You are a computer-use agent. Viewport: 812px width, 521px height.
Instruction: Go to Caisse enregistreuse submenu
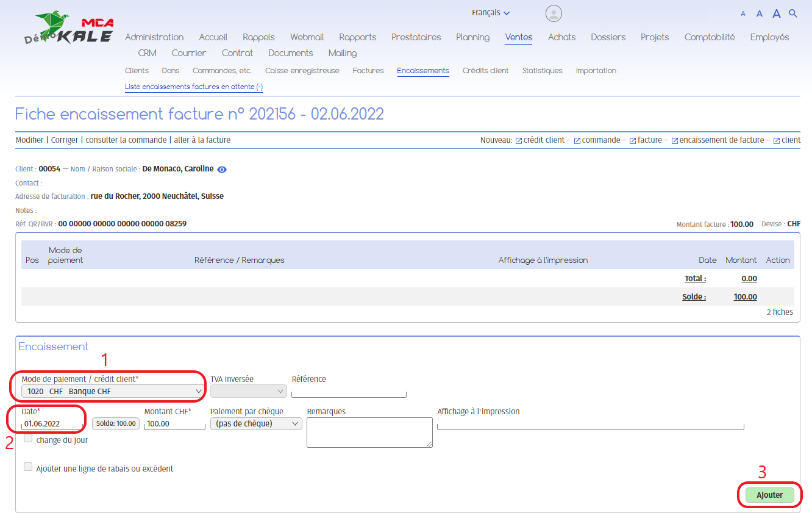(x=302, y=71)
